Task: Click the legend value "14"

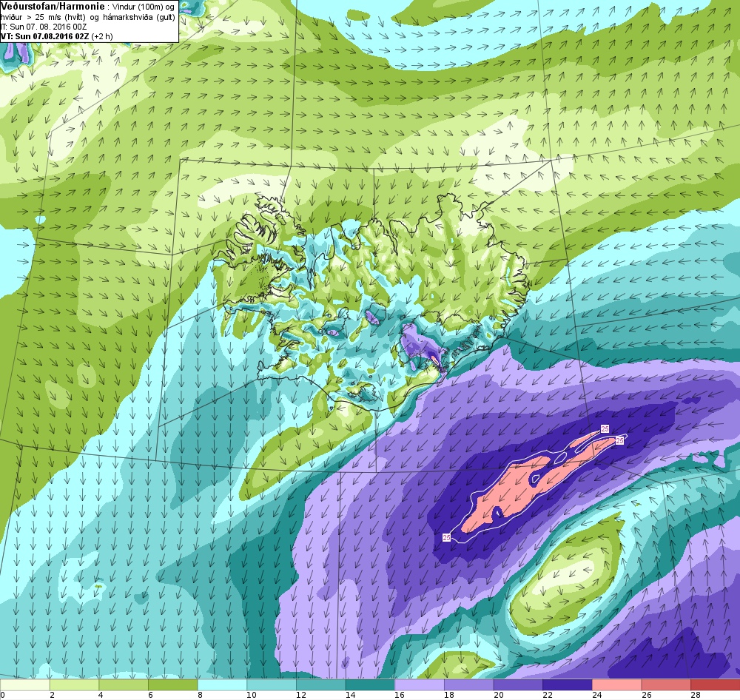Action: point(350,695)
